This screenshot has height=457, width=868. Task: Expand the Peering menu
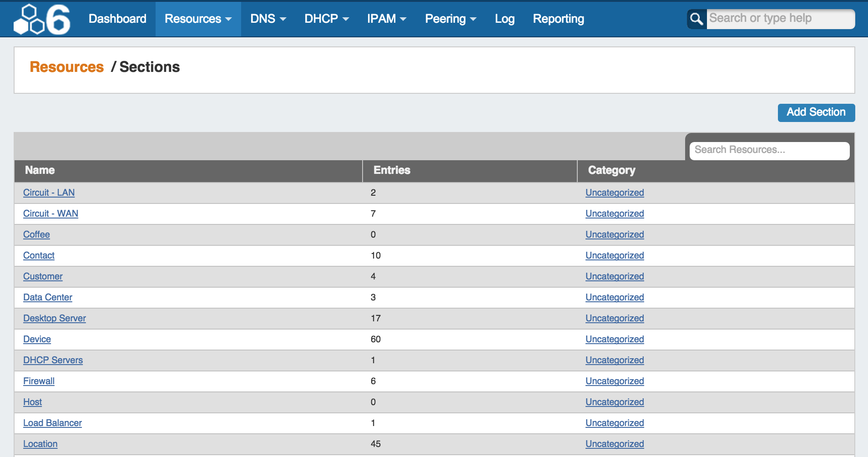[450, 19]
